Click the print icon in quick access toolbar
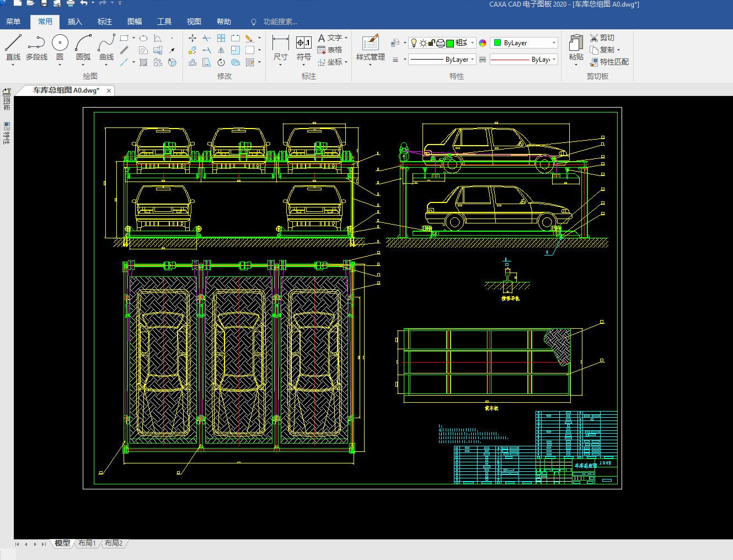The image size is (733, 560). (x=71, y=3)
